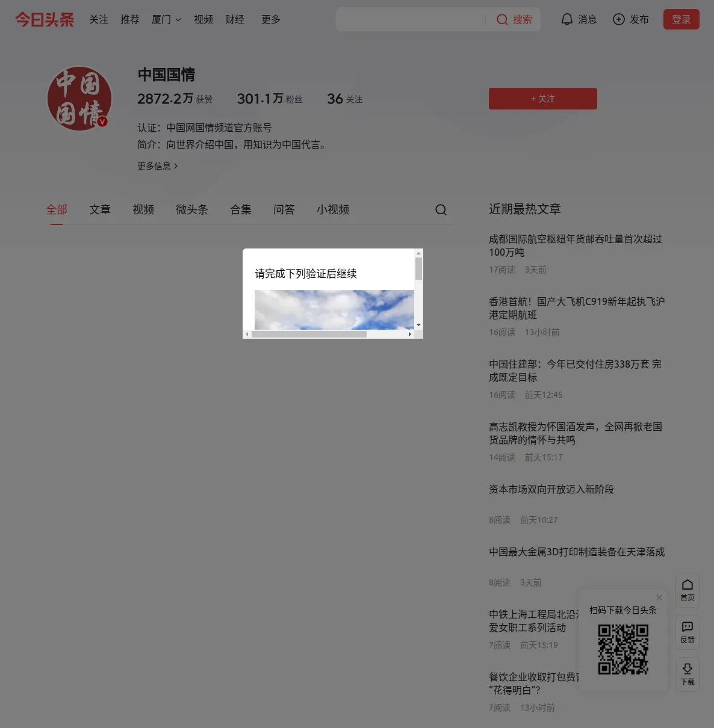Click the 发布 plus icon

click(x=619, y=19)
